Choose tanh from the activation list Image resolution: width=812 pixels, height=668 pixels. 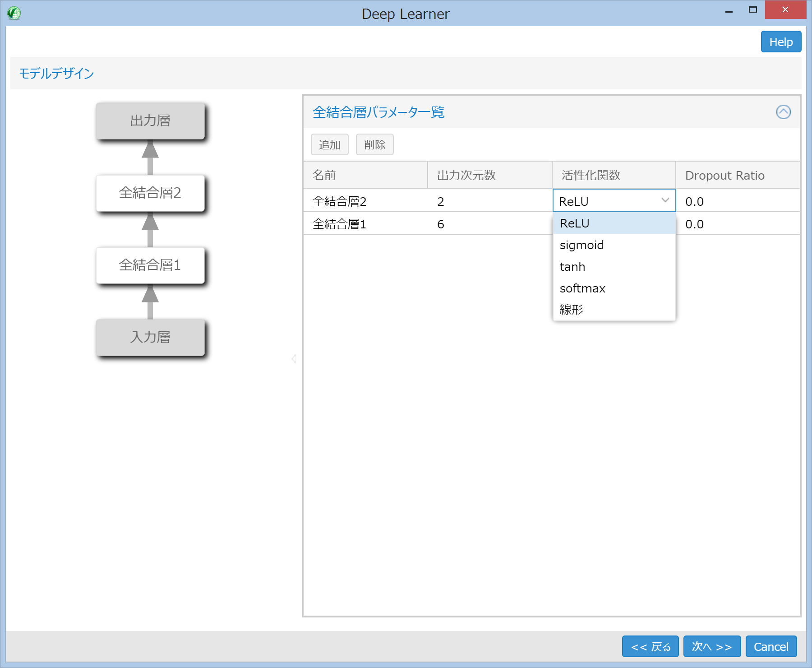(x=572, y=267)
